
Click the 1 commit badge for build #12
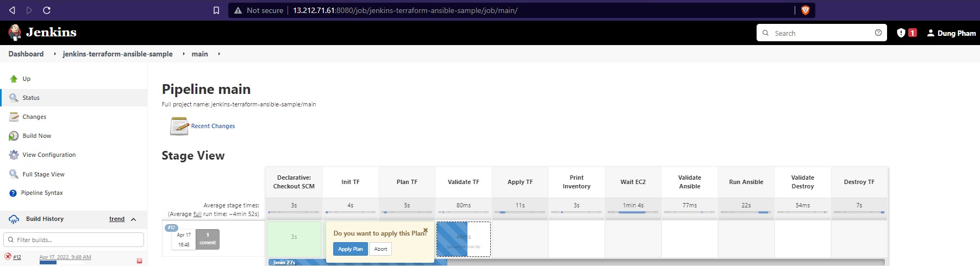(x=208, y=239)
